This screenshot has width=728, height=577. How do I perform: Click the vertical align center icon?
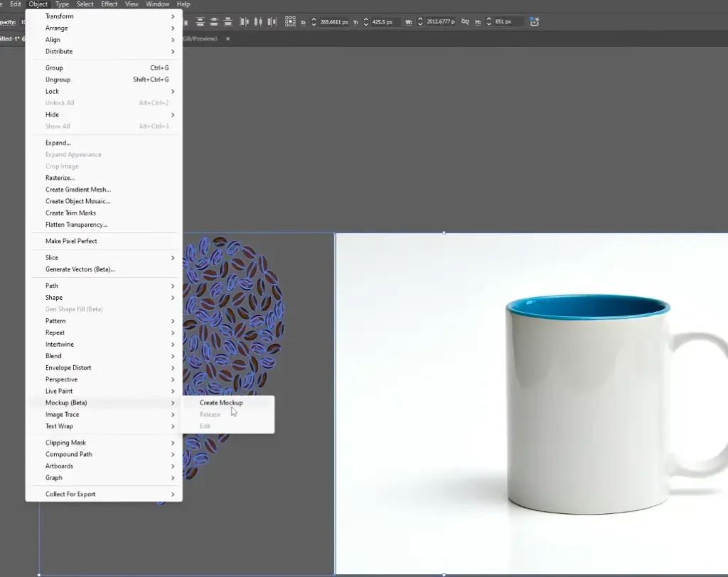(x=213, y=22)
